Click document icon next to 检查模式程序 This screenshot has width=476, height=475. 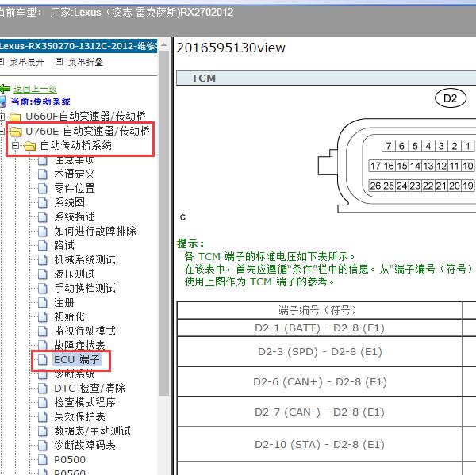tap(43, 403)
